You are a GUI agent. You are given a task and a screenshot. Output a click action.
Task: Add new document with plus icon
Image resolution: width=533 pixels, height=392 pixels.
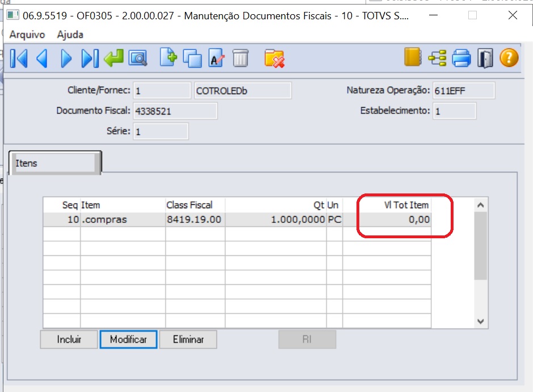(x=168, y=57)
